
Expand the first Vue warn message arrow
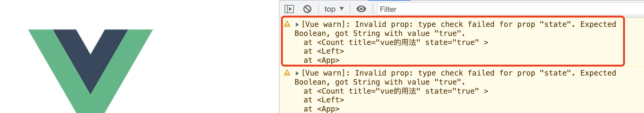[x=297, y=24]
